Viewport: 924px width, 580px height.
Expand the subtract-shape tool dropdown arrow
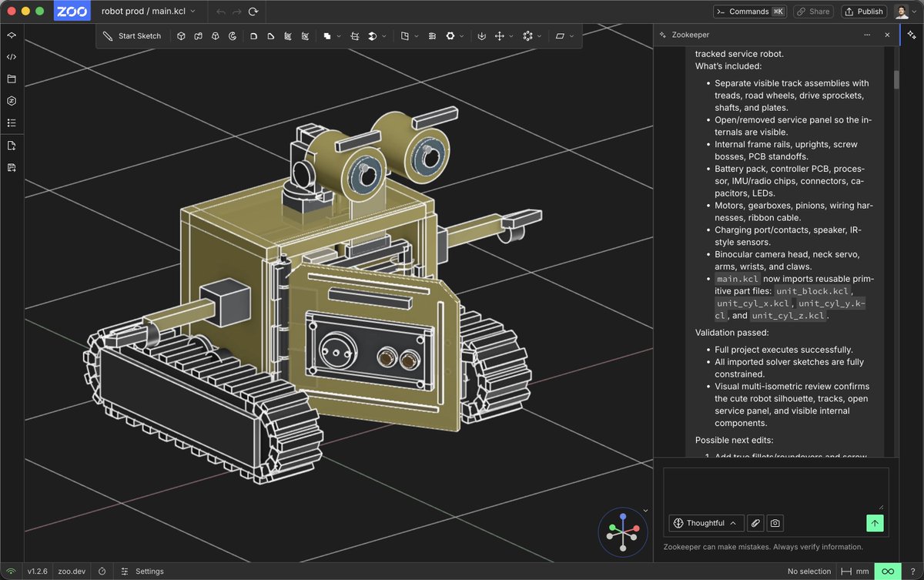click(384, 36)
